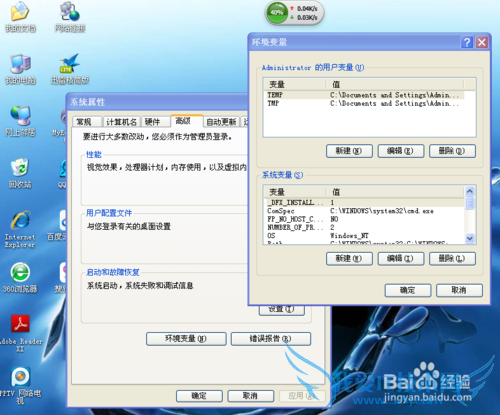
Task: Click 编辑(E) under user variables
Action: 401,151
